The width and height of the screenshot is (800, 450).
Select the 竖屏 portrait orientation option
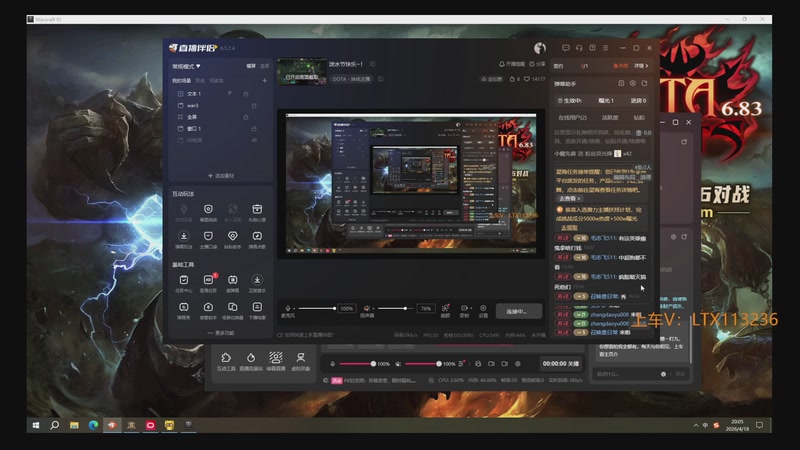tap(264, 66)
